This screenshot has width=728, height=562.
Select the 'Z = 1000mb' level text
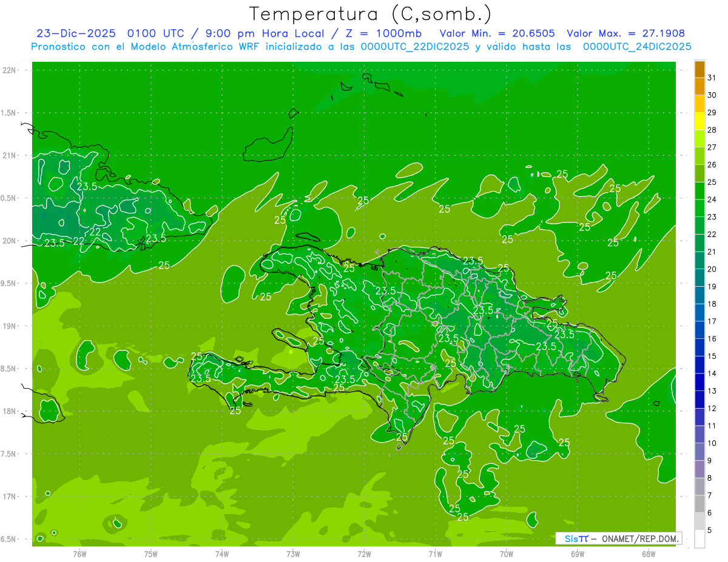tap(383, 33)
